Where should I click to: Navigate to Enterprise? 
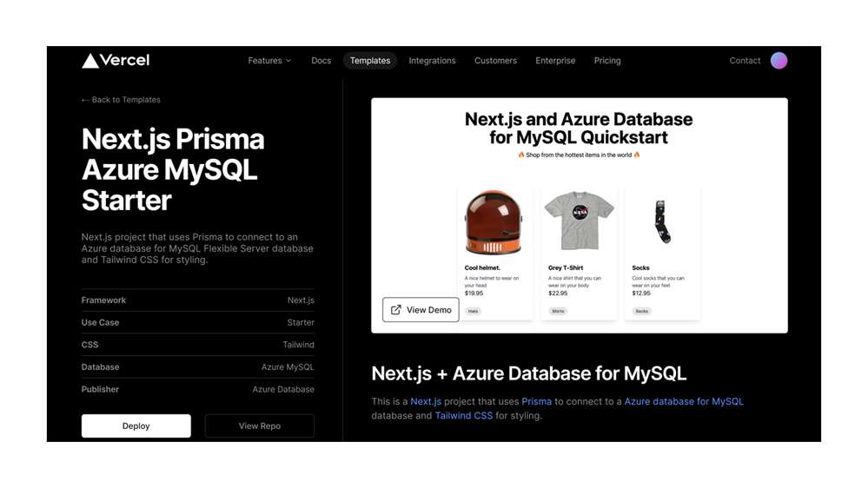coord(555,60)
